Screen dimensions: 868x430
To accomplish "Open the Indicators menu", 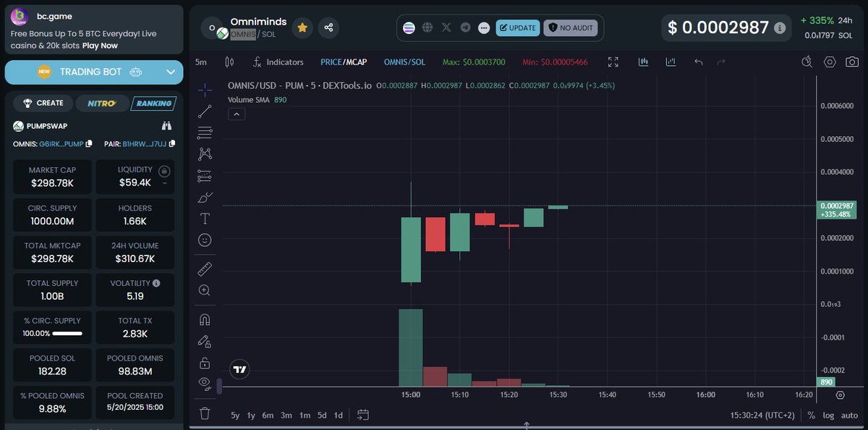I will pos(278,62).
